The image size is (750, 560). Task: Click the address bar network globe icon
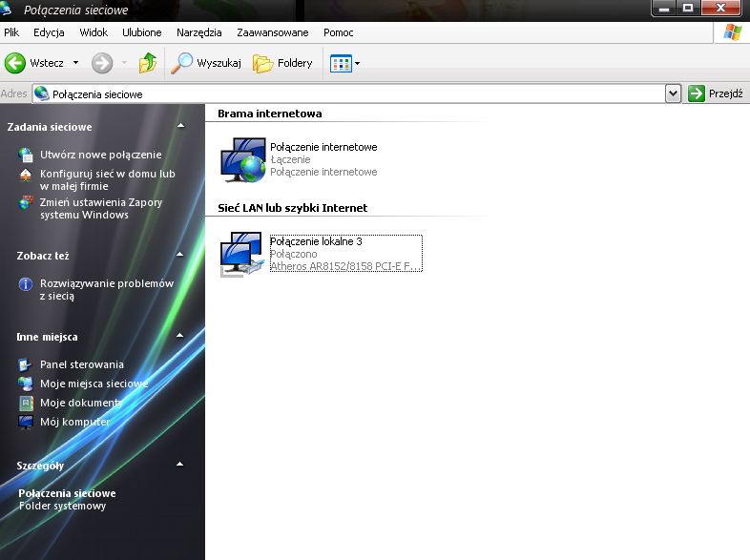(42, 93)
